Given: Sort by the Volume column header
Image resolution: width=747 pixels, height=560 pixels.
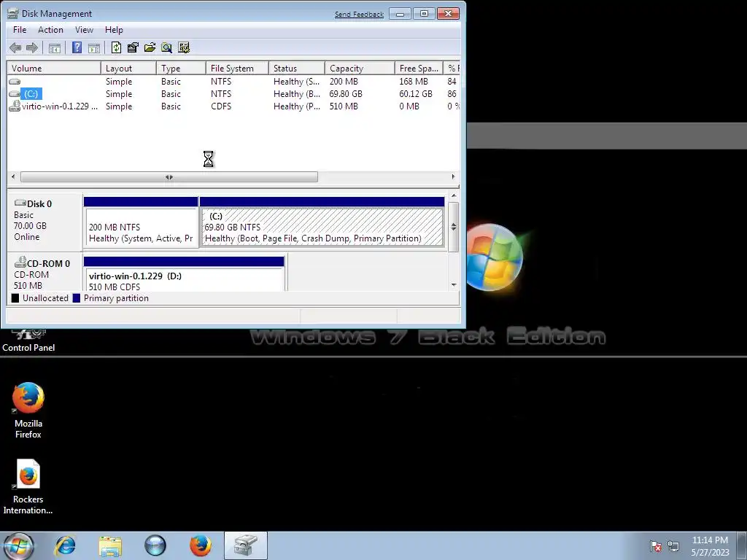Looking at the screenshot, I should coord(54,68).
